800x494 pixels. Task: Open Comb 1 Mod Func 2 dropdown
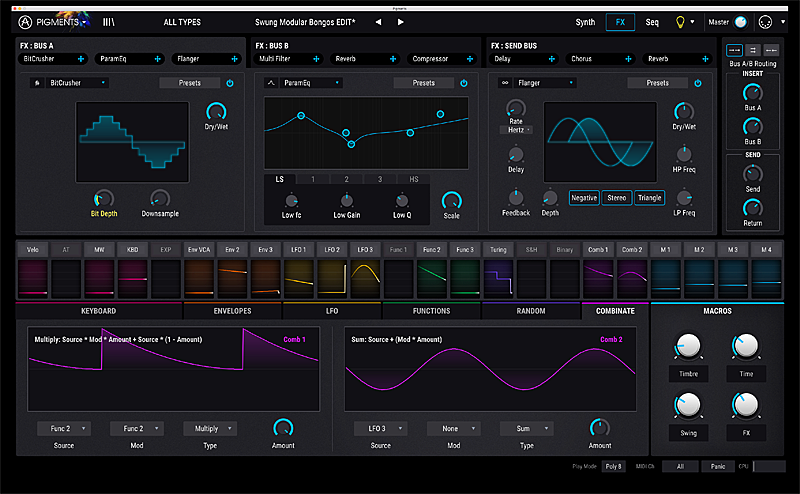137,429
